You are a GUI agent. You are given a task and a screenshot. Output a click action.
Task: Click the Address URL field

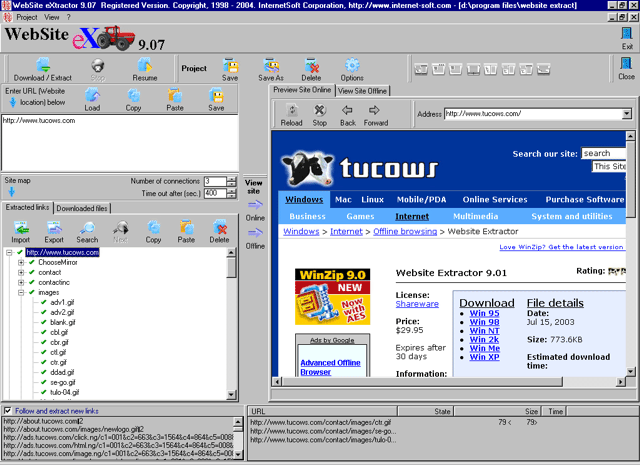pos(533,114)
